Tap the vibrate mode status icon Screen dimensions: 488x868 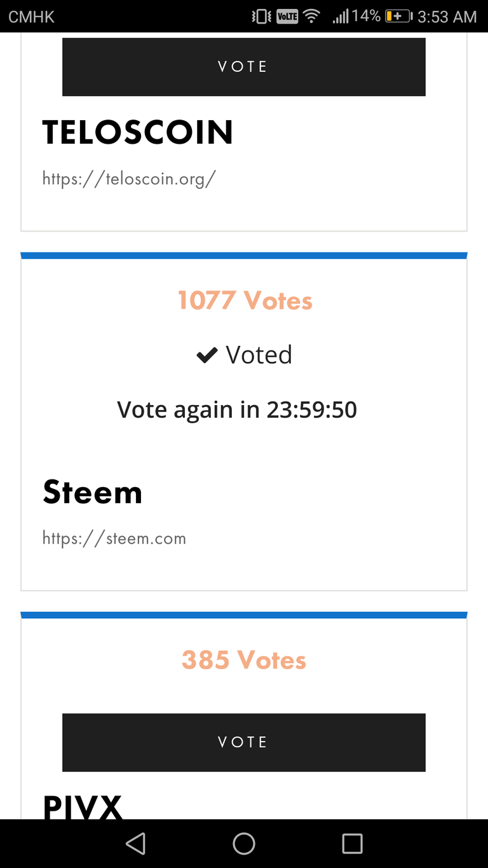261,17
